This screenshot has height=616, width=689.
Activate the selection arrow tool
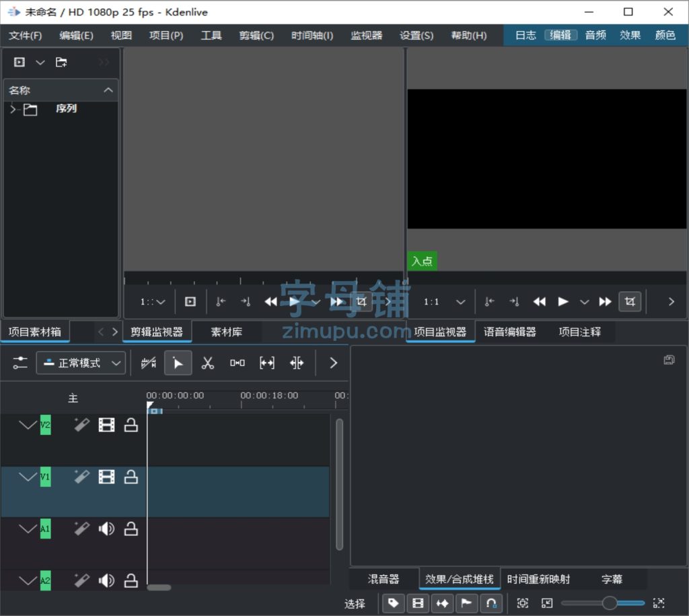pos(178,363)
